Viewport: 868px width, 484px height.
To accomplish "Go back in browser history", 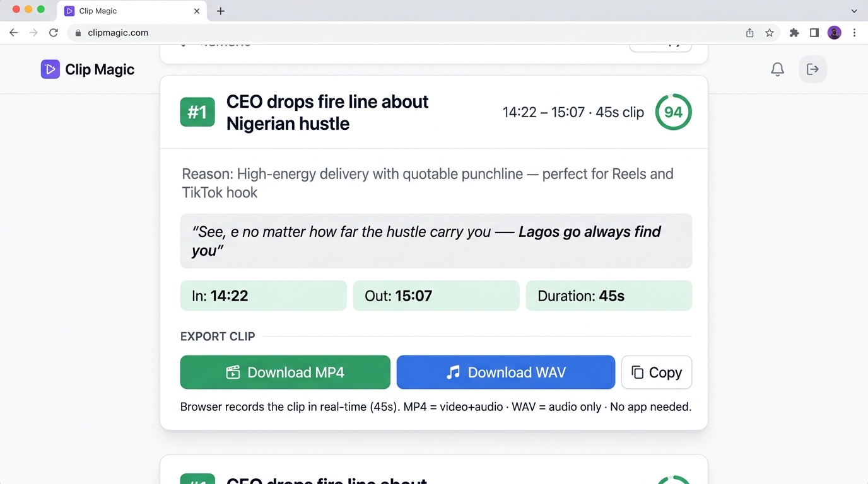I will [x=13, y=33].
